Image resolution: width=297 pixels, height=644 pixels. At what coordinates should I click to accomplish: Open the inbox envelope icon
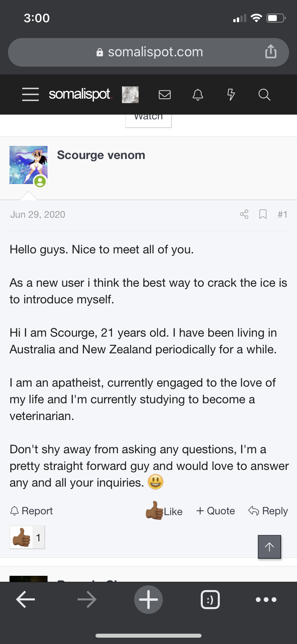(x=164, y=94)
